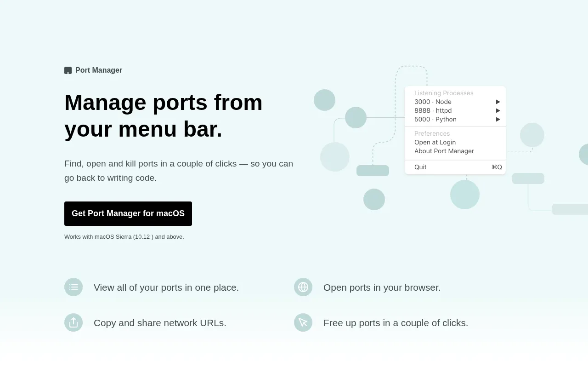Click the 'Find, open and kill ports' paragraph
Viewport: 588px width, 368px height.
(179, 171)
